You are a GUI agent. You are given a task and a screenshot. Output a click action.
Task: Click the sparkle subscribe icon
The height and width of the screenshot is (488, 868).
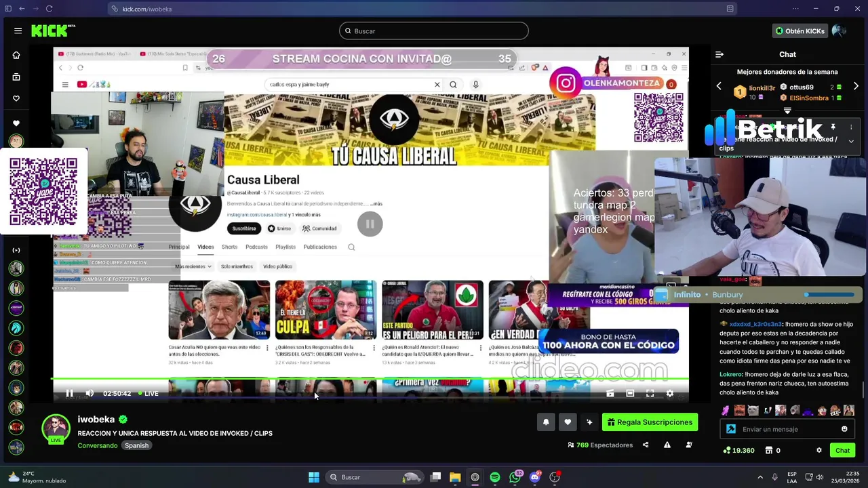tap(589, 422)
